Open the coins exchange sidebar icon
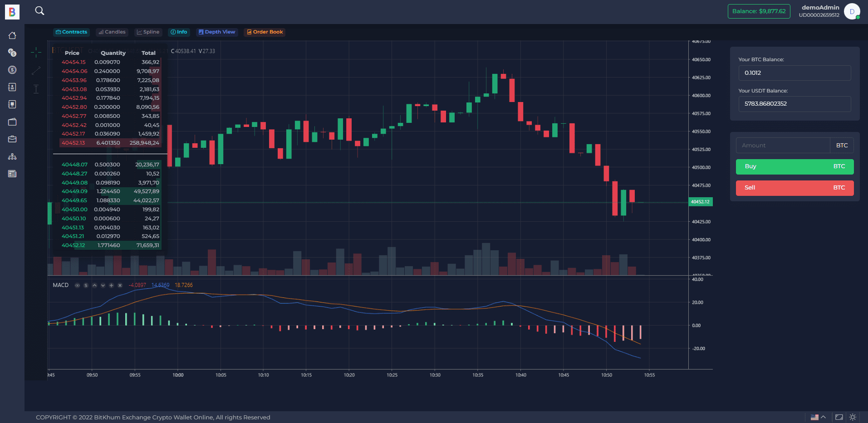 12,53
